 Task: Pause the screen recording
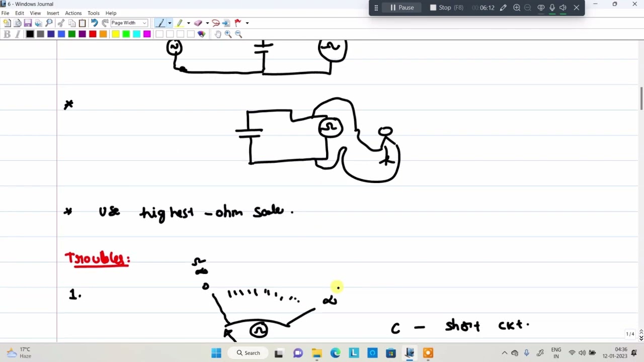pos(402,8)
